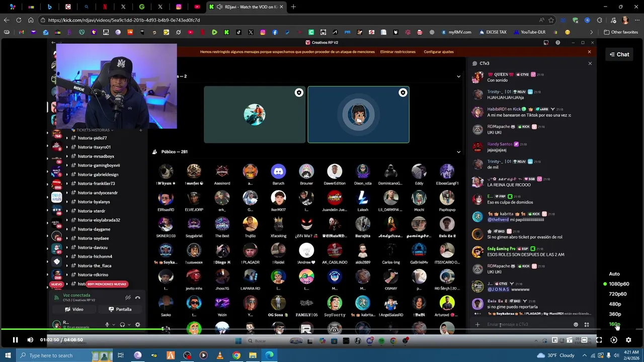Toggle Discord microphone mute
Image resolution: width=644 pixels, height=362 pixels.
point(107,325)
